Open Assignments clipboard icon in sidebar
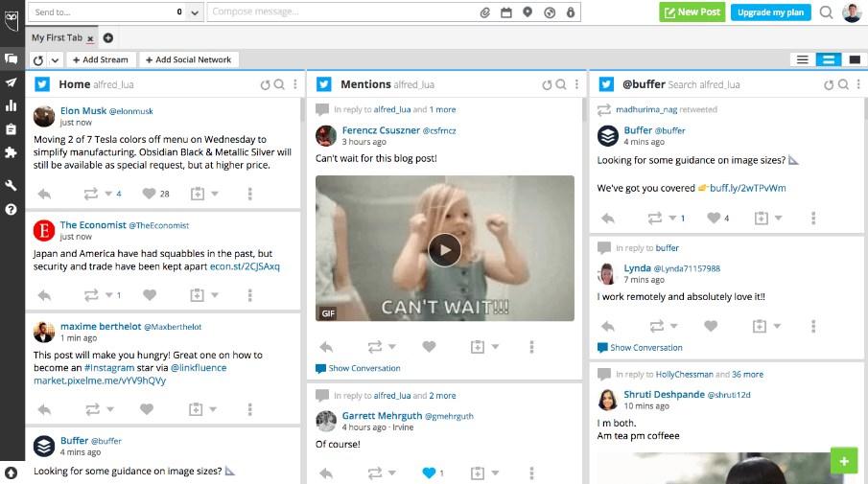The image size is (868, 484). (x=12, y=128)
